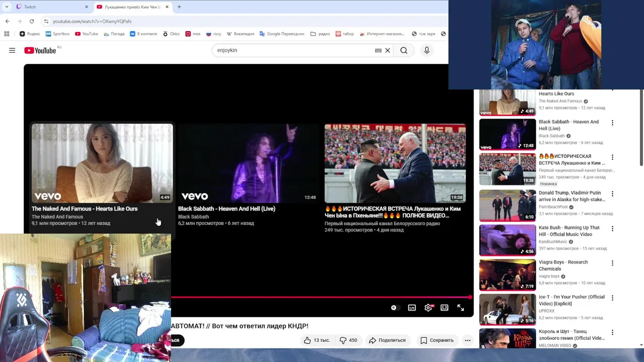Go to YouTube home via logo
644x362 pixels.
point(40,50)
